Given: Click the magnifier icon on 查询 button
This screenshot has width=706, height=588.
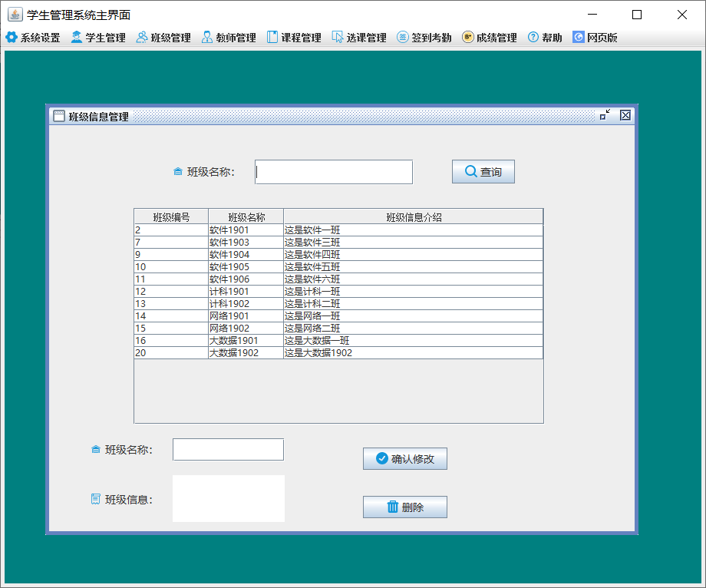Looking at the screenshot, I should (469, 171).
